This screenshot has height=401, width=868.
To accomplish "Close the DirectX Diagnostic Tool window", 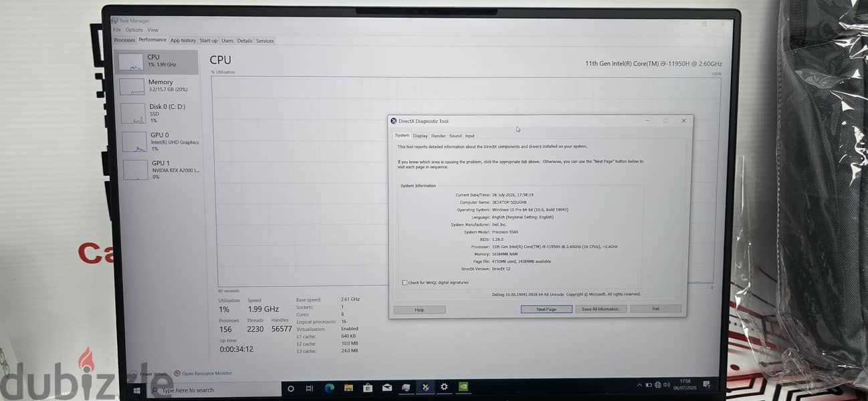I will [x=683, y=121].
